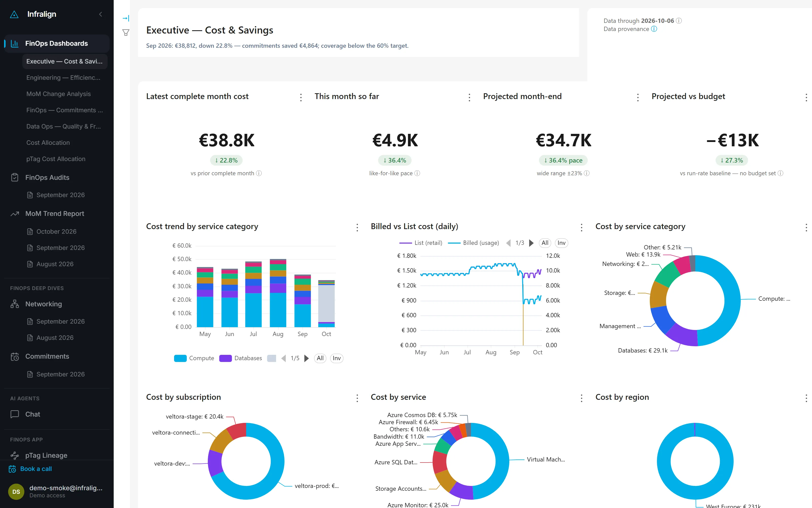The image size is (812, 508).
Task: Toggle the Databases legend series in Cost trend
Action: [x=241, y=358]
